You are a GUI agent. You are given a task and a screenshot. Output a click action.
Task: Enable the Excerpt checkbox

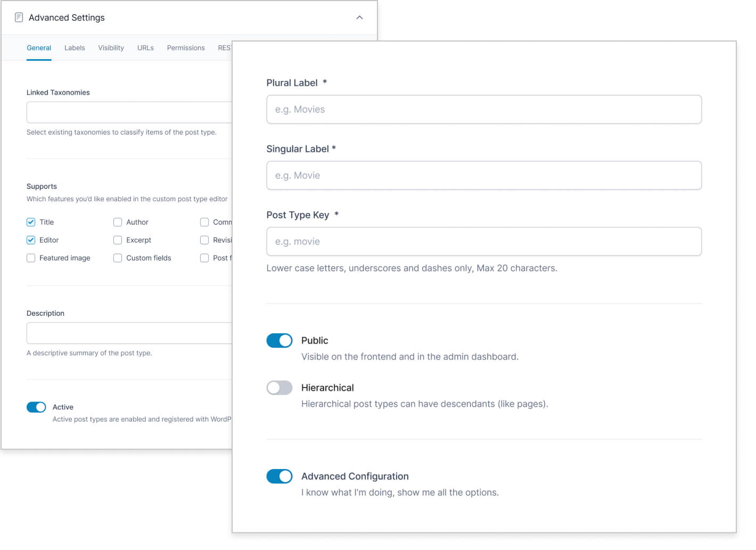pos(118,240)
